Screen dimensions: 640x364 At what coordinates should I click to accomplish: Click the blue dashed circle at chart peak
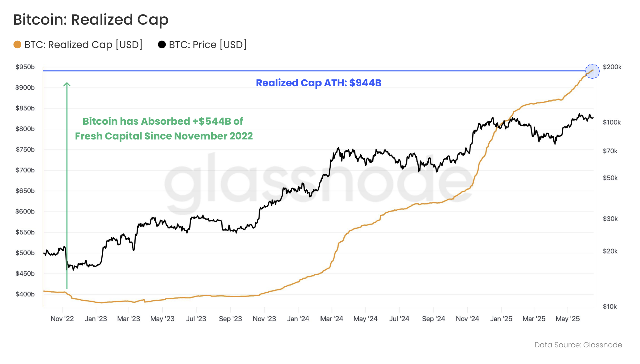click(x=592, y=71)
